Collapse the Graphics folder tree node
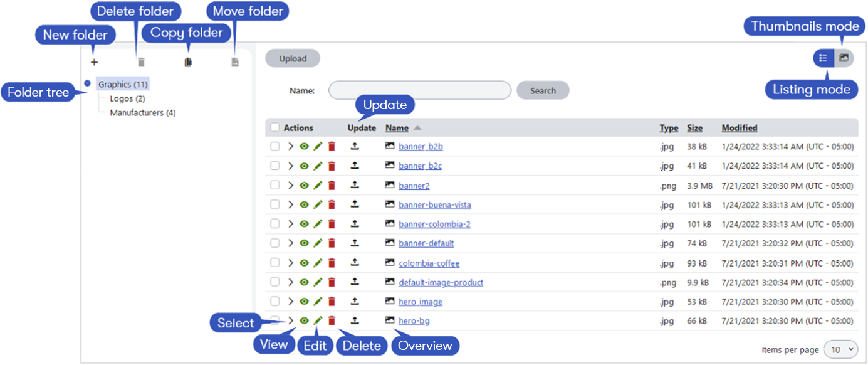 (88, 83)
